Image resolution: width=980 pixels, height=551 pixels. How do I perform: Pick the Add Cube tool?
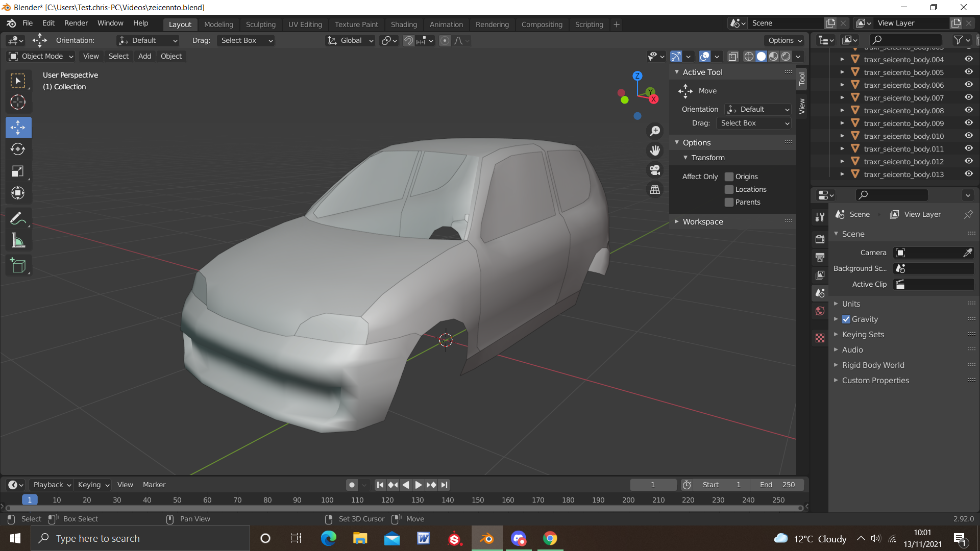(x=18, y=265)
